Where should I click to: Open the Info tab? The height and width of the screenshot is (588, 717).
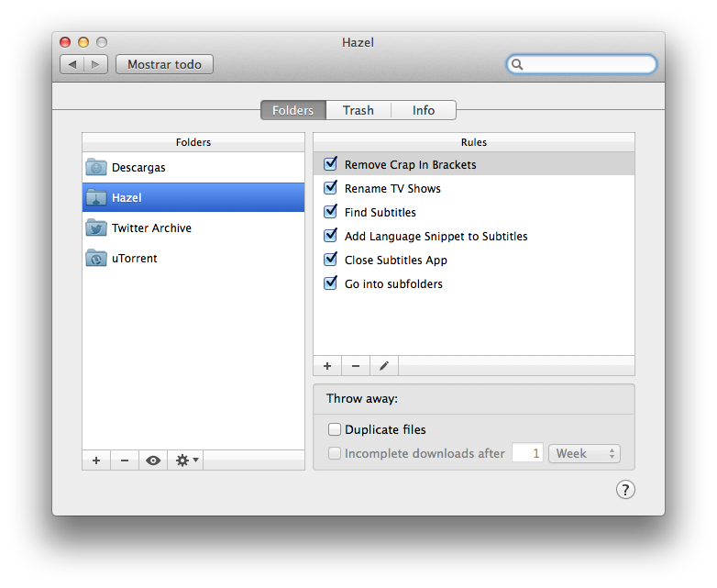coord(424,110)
